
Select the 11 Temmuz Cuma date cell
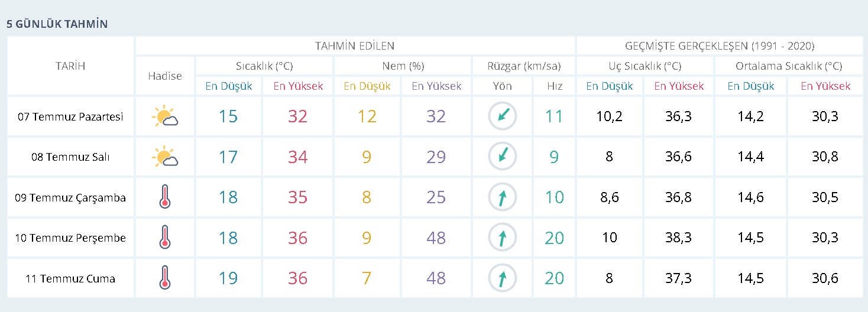tap(70, 278)
